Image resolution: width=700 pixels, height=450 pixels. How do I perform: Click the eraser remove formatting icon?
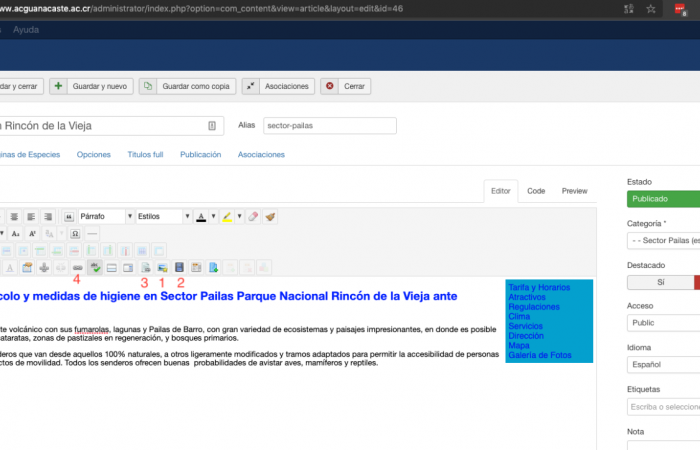[253, 216]
